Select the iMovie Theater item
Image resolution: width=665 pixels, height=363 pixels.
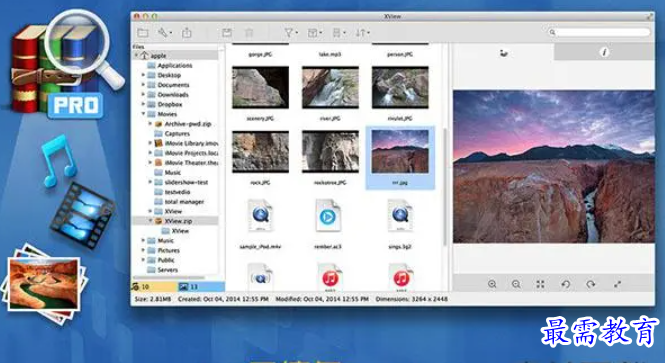click(186, 163)
